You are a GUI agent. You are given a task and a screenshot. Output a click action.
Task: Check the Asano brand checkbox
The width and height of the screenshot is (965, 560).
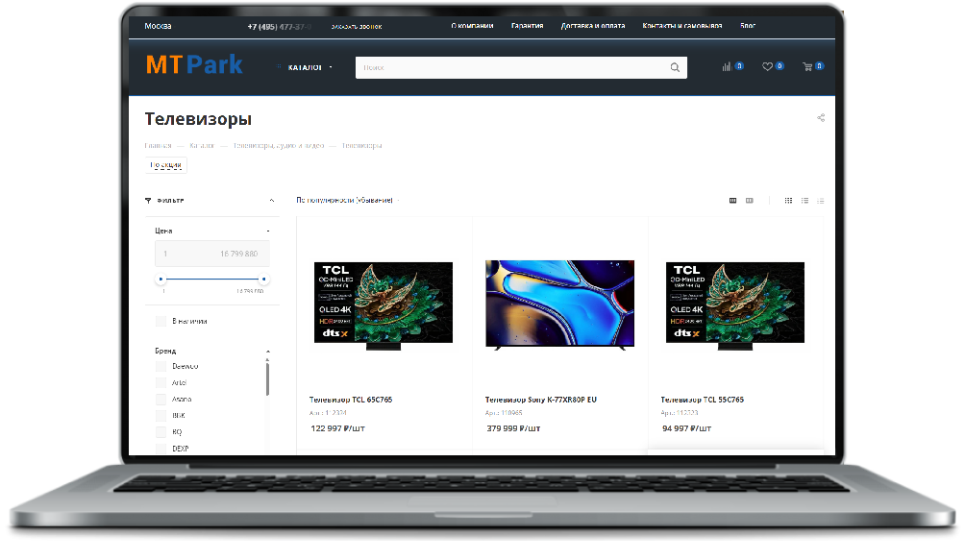pos(161,400)
